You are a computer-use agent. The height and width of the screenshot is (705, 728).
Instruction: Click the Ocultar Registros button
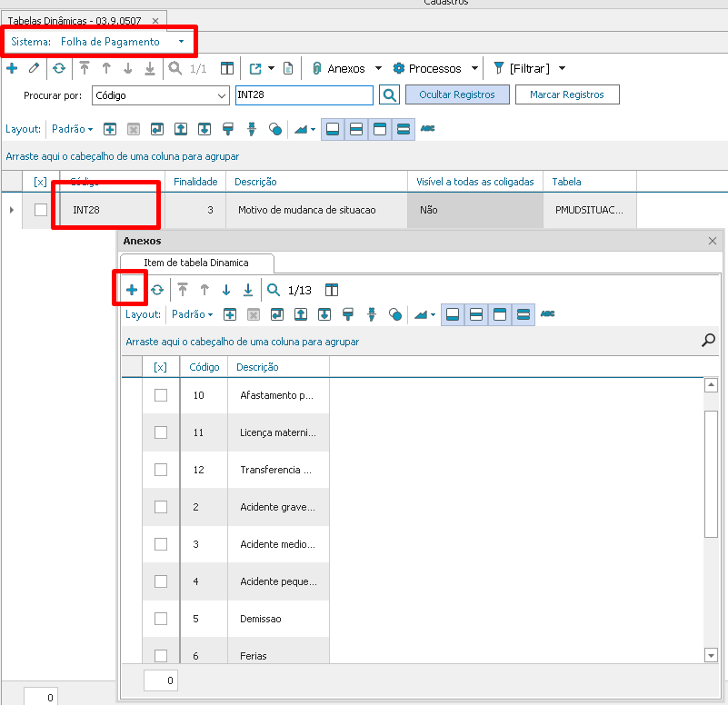(x=457, y=94)
